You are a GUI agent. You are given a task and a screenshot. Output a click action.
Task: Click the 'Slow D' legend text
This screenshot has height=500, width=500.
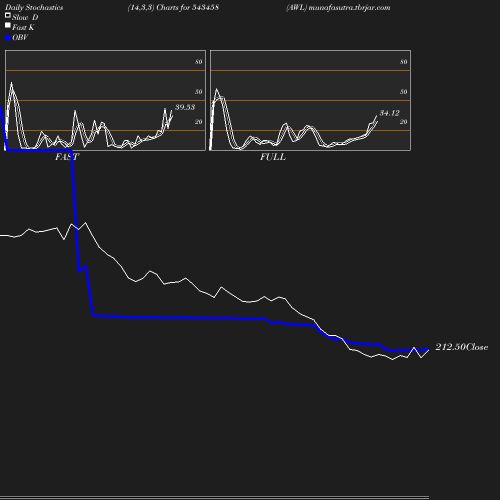[x=25, y=17]
